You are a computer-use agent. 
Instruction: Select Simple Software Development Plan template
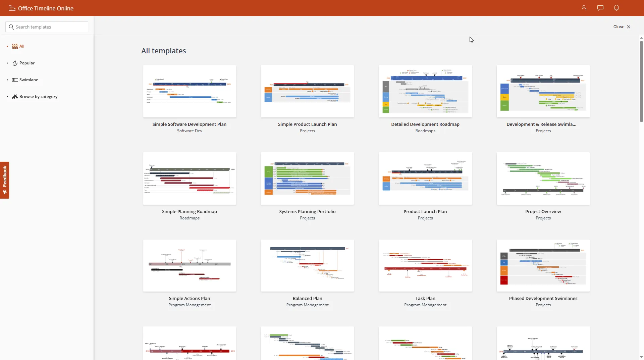tap(190, 91)
